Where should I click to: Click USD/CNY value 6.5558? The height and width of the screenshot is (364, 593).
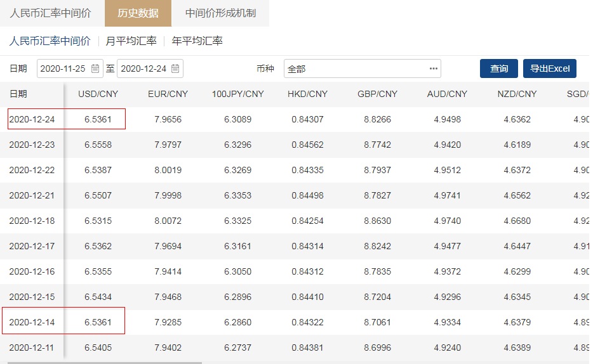(x=98, y=145)
